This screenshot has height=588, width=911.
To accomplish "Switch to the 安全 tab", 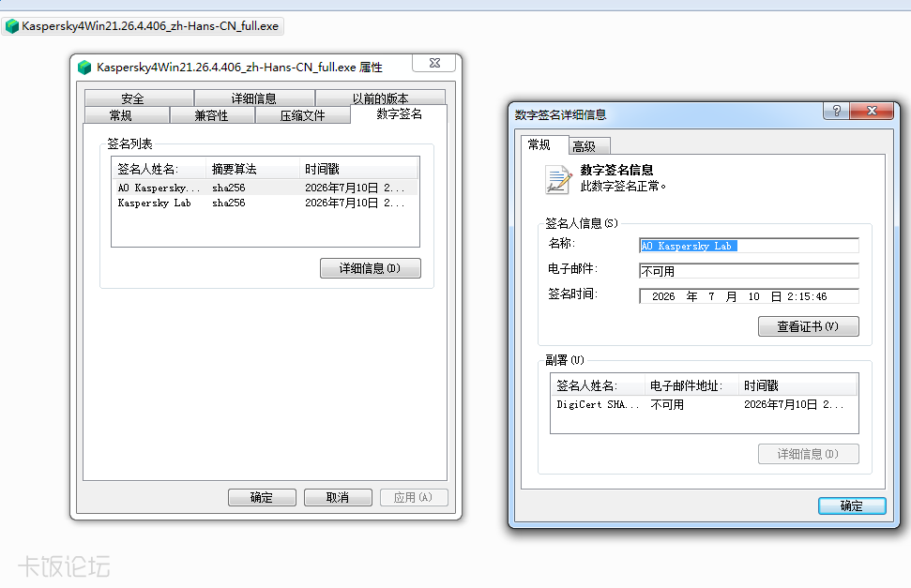I will click(x=139, y=98).
